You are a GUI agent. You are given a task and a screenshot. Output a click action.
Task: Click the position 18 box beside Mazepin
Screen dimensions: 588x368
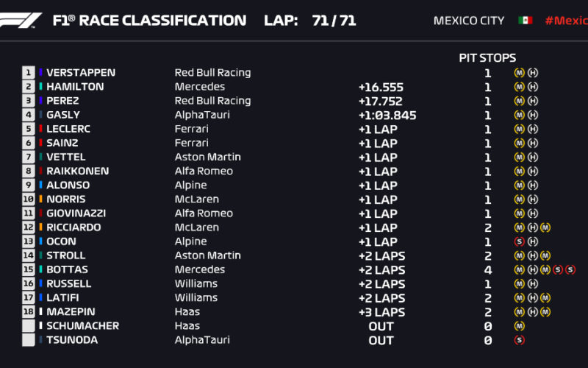tap(29, 311)
